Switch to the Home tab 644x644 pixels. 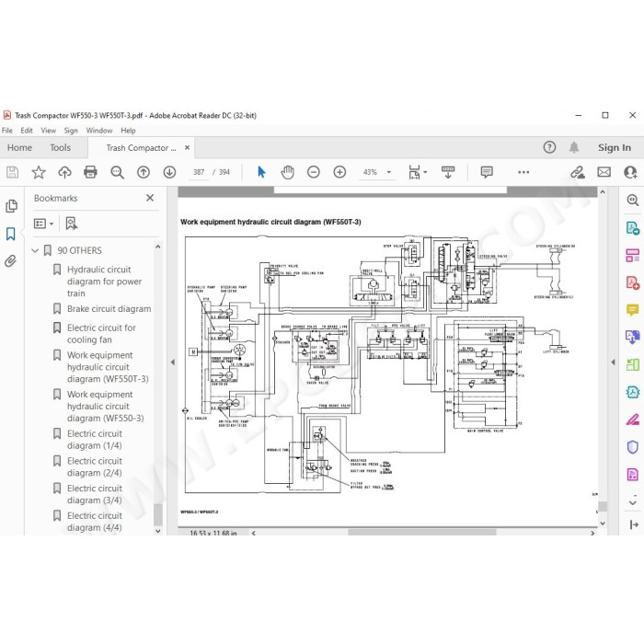(x=19, y=147)
